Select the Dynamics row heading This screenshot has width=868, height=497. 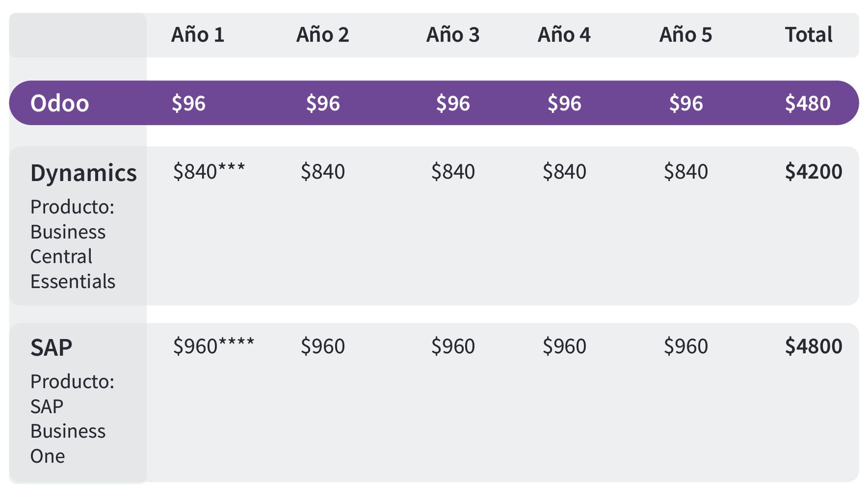tap(83, 173)
